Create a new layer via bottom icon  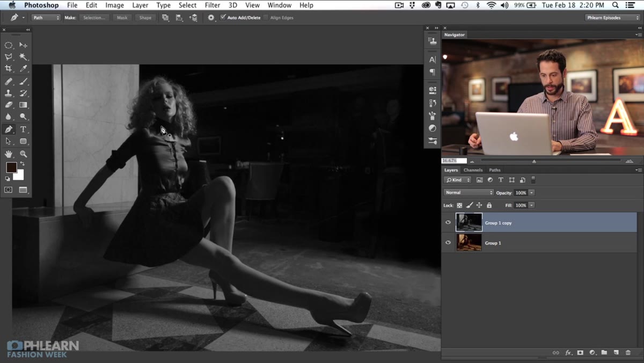(x=616, y=353)
